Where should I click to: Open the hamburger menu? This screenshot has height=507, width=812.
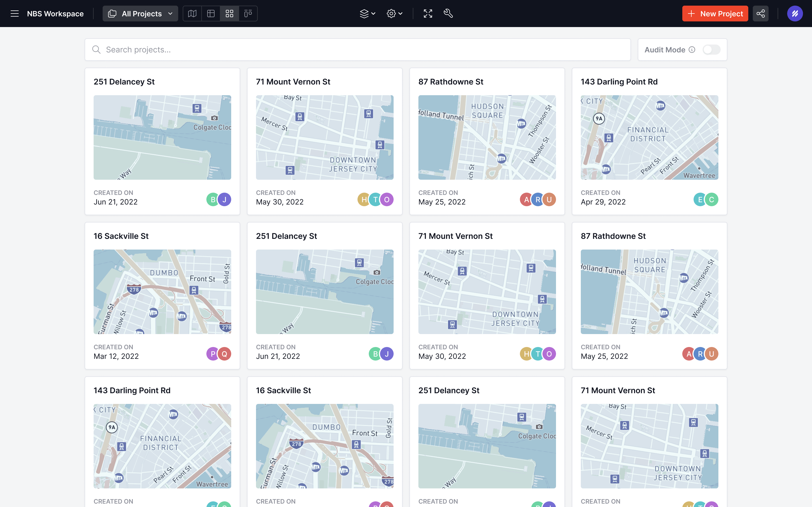pyautogui.click(x=14, y=14)
